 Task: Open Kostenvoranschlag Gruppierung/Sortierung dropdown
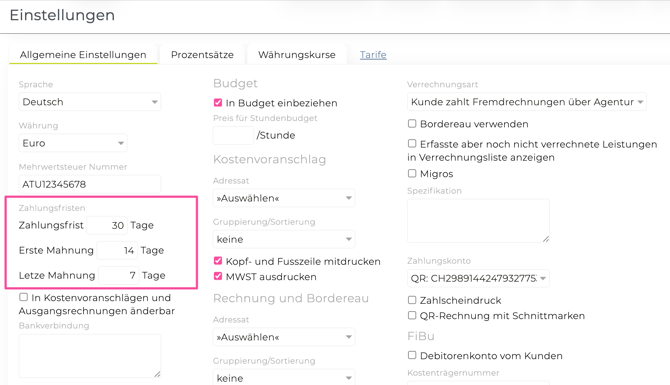click(284, 239)
